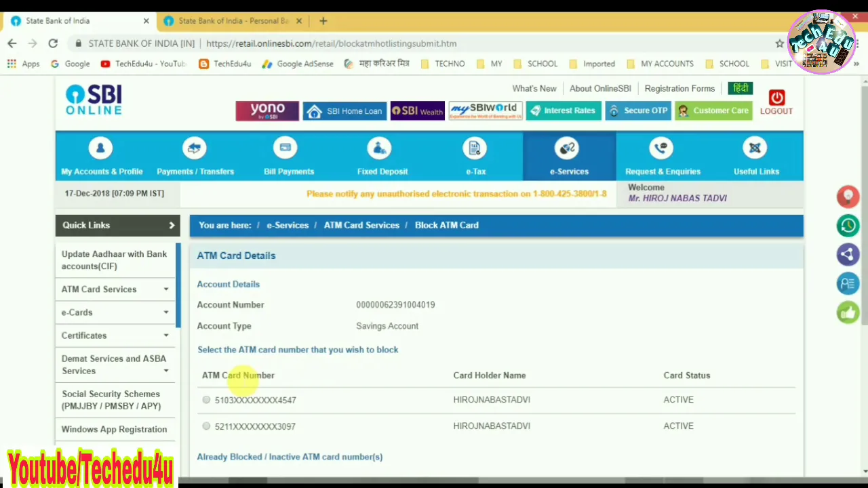The image size is (868, 488).
Task: Show more bookmarks chevron
Action: 856,64
